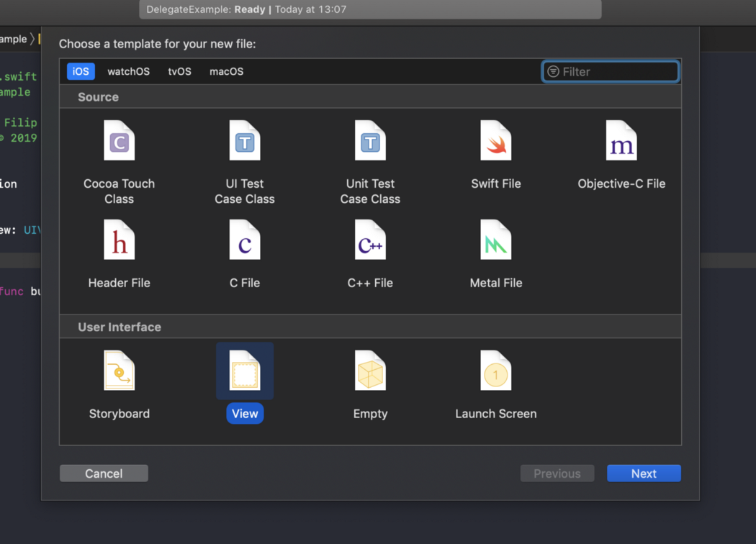756x544 pixels.
Task: Select the Swift File template icon
Action: pos(495,140)
